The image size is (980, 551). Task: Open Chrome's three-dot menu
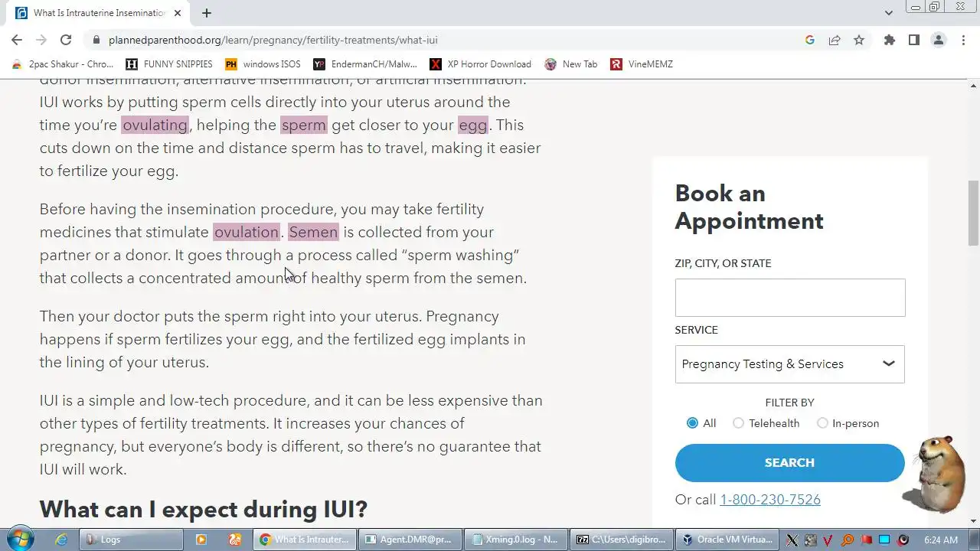[963, 40]
